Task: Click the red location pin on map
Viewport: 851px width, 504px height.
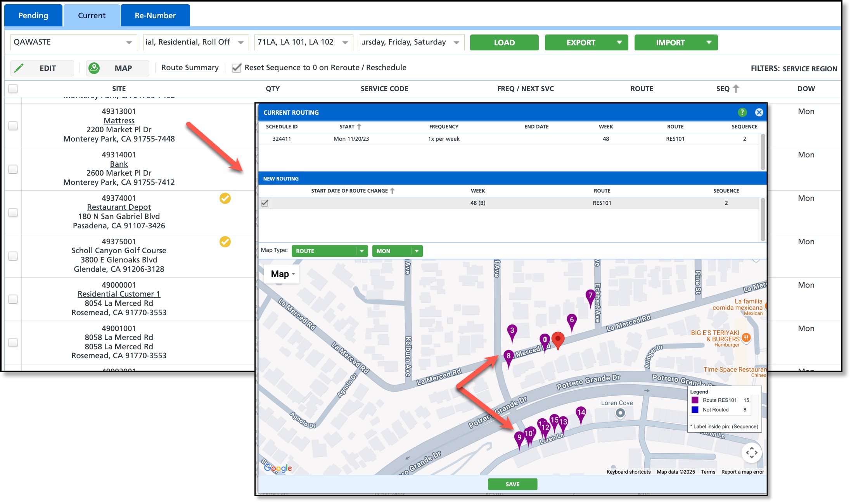Action: tap(558, 339)
